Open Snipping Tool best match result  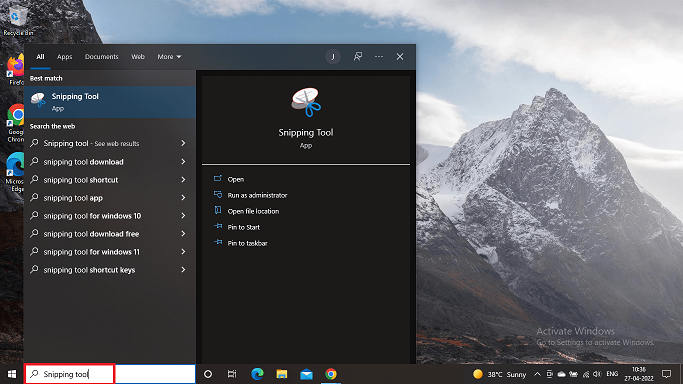coord(110,102)
